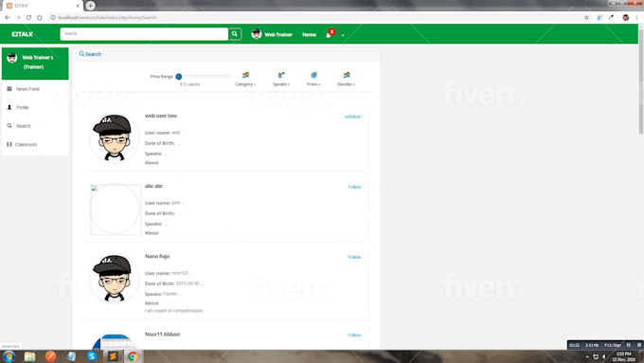This screenshot has height=363, width=644.
Task: Expand the Speaks filter dropdown
Action: pyautogui.click(x=281, y=84)
